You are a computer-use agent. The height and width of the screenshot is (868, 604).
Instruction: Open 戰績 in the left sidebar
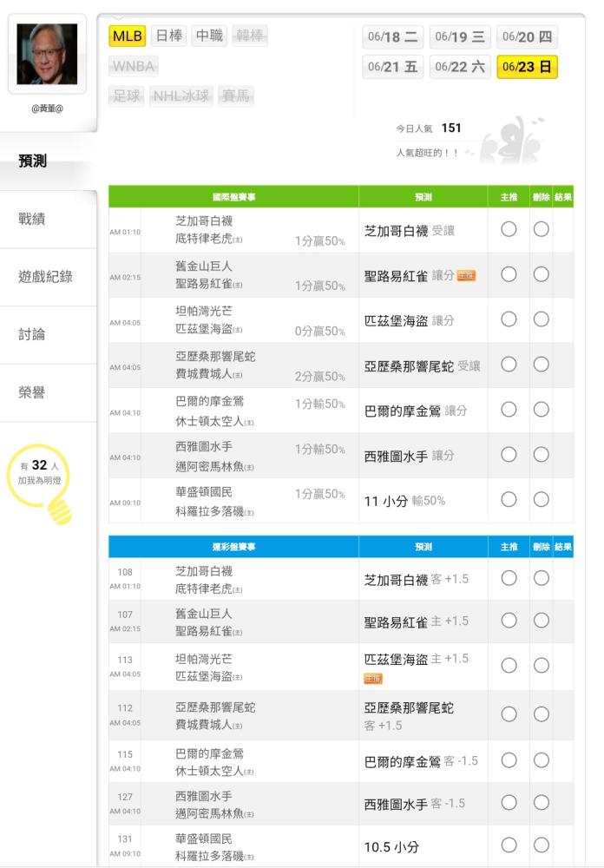(32, 219)
